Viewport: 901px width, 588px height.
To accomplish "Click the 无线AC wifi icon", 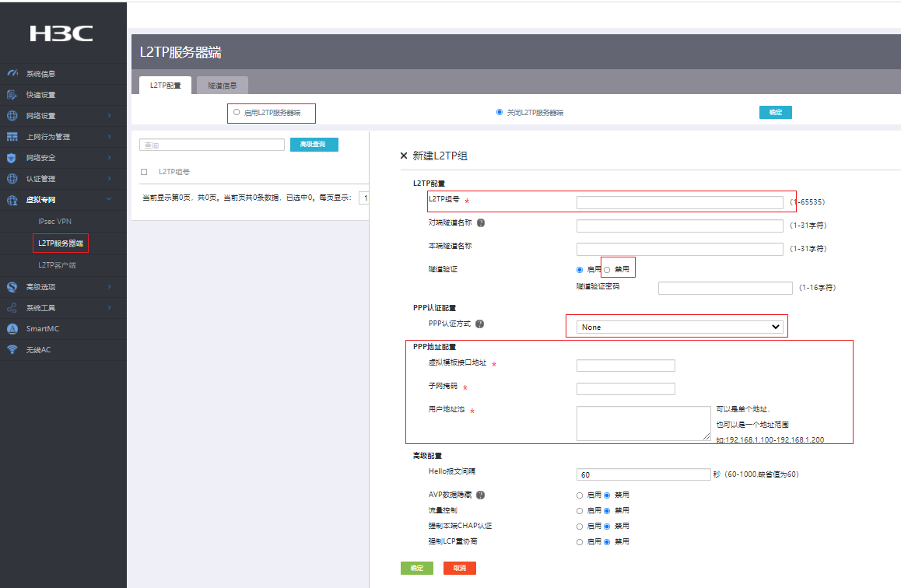I will pyautogui.click(x=12, y=350).
